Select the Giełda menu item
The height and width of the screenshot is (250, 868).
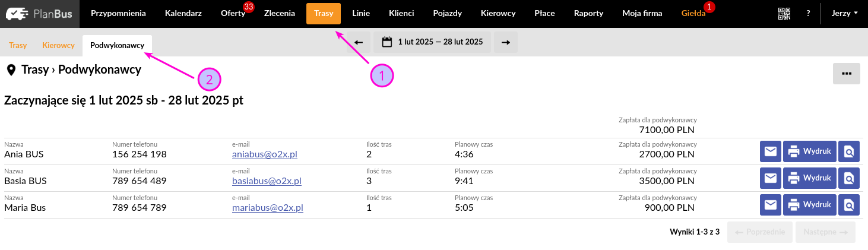coord(693,13)
